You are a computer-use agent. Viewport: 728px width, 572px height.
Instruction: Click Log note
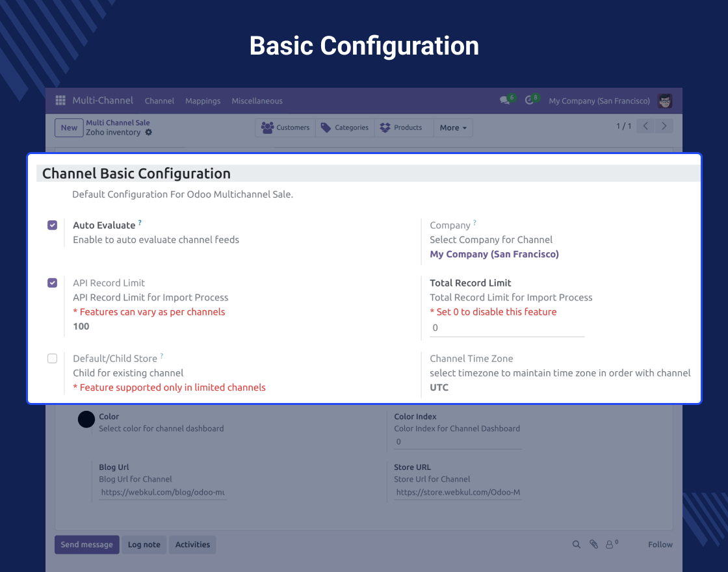coord(144,545)
